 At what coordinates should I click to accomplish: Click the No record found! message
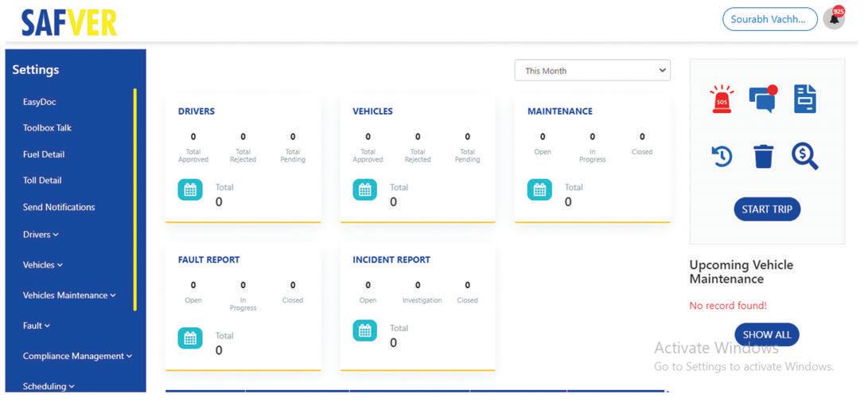click(x=728, y=306)
